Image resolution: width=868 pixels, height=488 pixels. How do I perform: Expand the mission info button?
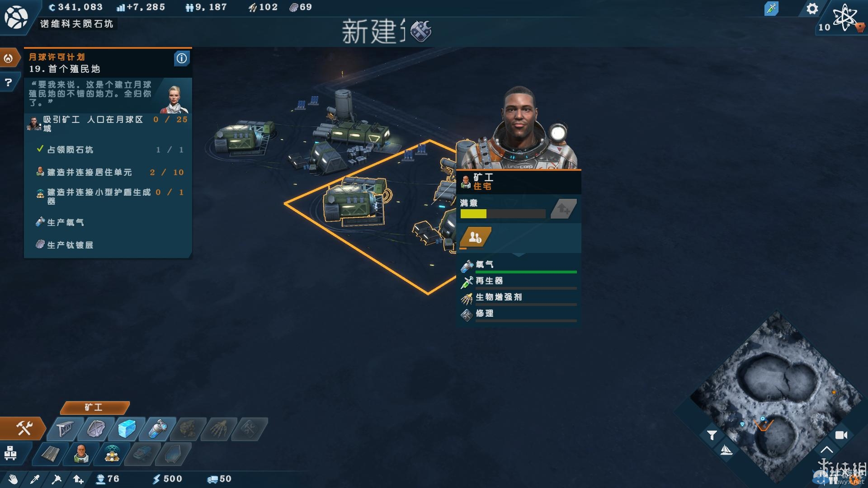click(x=181, y=58)
